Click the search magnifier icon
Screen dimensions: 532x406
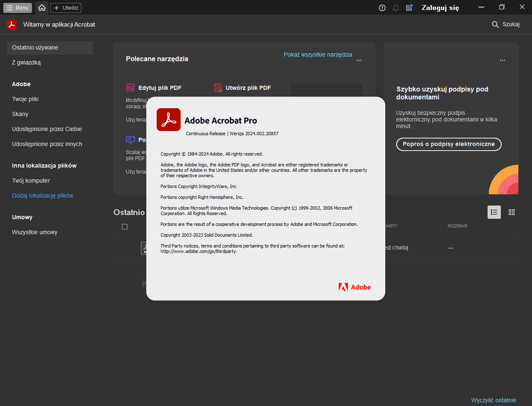click(495, 24)
